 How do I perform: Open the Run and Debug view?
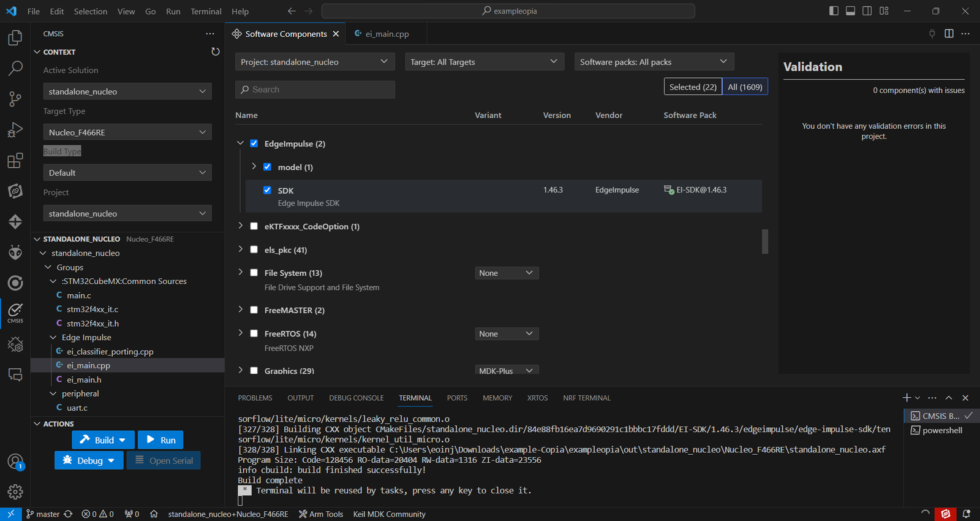(15, 130)
